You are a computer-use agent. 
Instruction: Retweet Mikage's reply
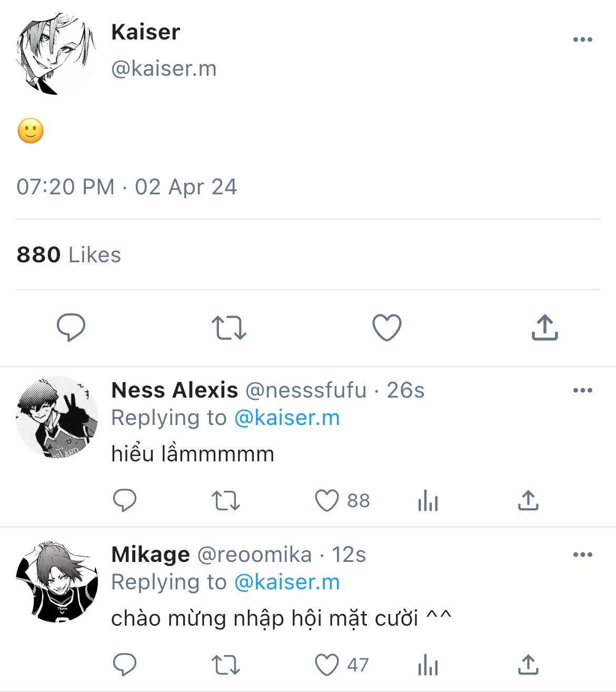click(x=225, y=665)
